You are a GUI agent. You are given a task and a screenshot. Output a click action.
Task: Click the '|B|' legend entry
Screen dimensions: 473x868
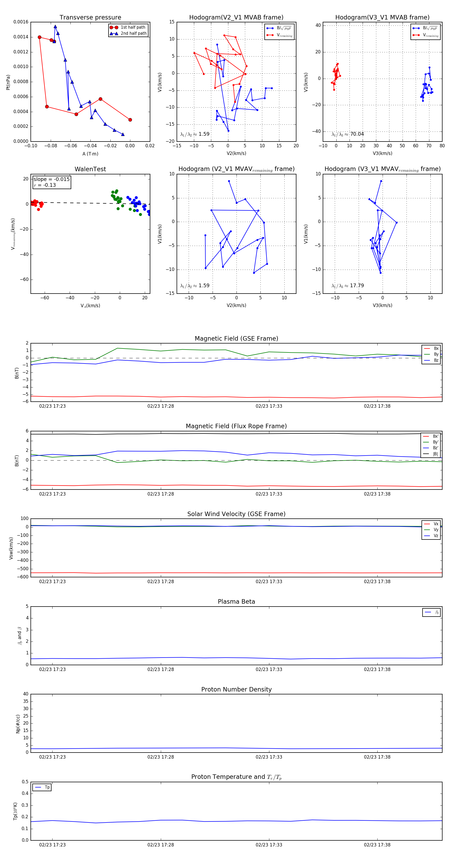point(431,454)
